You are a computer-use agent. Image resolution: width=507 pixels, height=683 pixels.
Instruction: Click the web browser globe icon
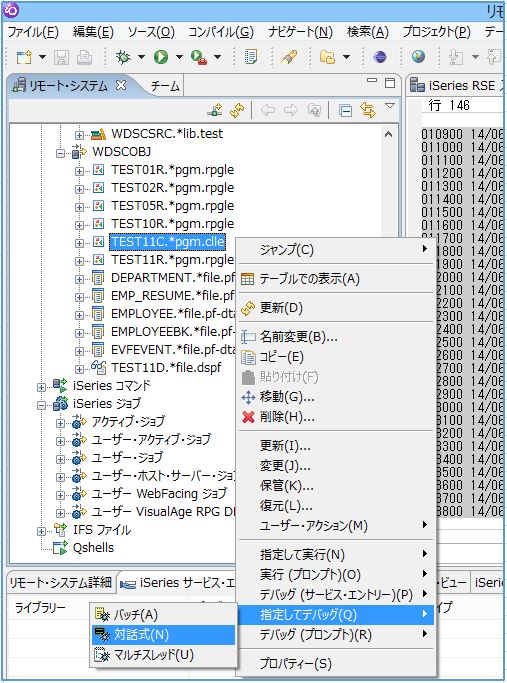coord(418,57)
